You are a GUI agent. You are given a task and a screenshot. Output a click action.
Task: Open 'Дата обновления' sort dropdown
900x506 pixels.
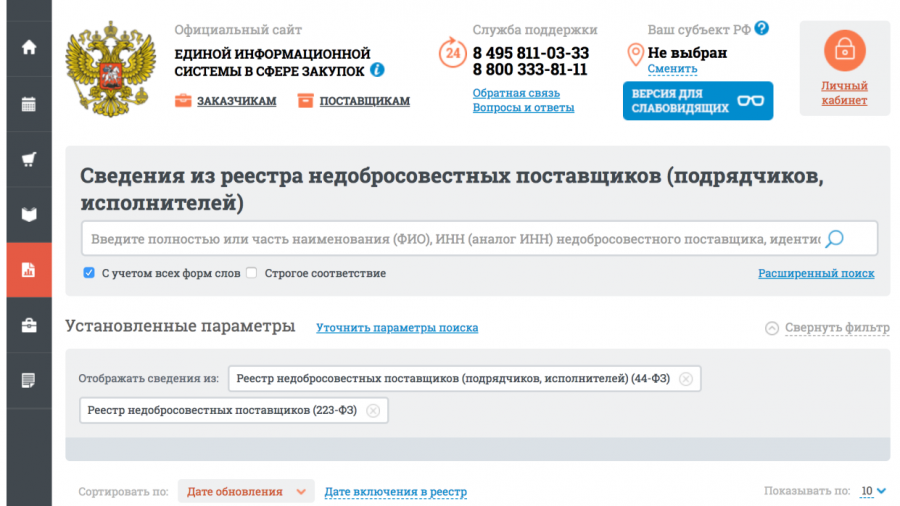tap(246, 492)
